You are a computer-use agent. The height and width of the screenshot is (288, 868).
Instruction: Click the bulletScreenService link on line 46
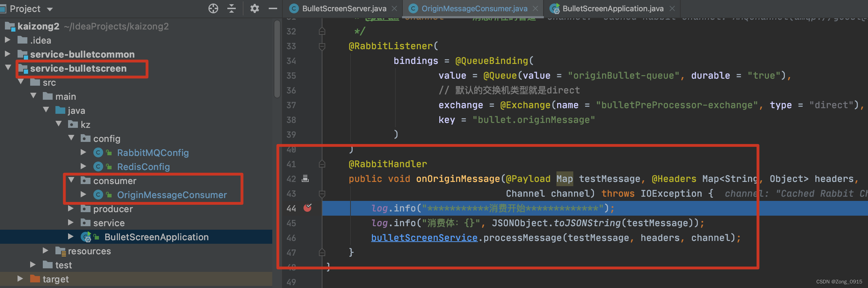click(424, 238)
